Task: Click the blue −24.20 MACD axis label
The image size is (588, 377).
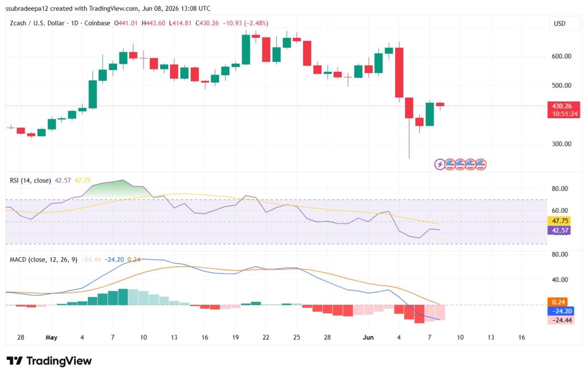Action: tap(560, 311)
